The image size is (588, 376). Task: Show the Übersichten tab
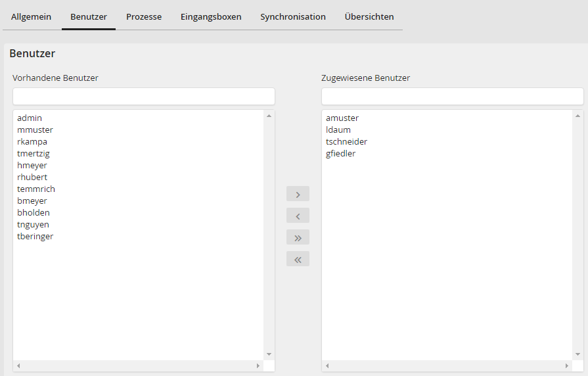[x=369, y=16]
